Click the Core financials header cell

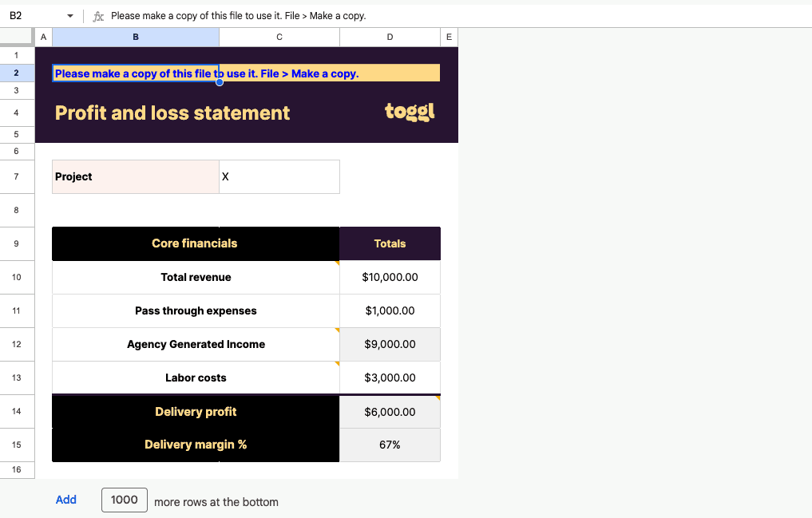click(195, 243)
